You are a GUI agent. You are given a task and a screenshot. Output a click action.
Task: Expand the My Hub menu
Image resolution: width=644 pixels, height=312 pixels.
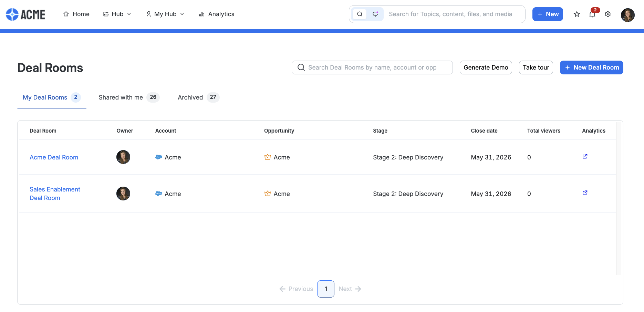[165, 14]
